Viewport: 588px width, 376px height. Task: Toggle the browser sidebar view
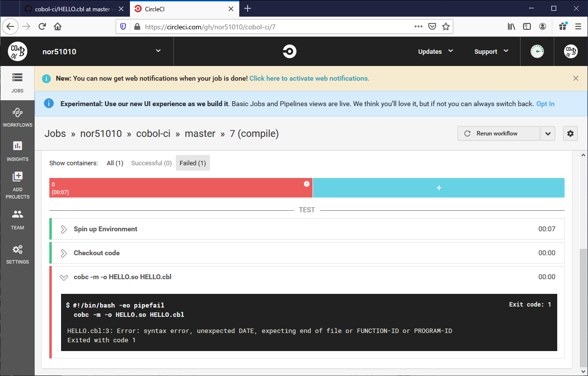(527, 26)
